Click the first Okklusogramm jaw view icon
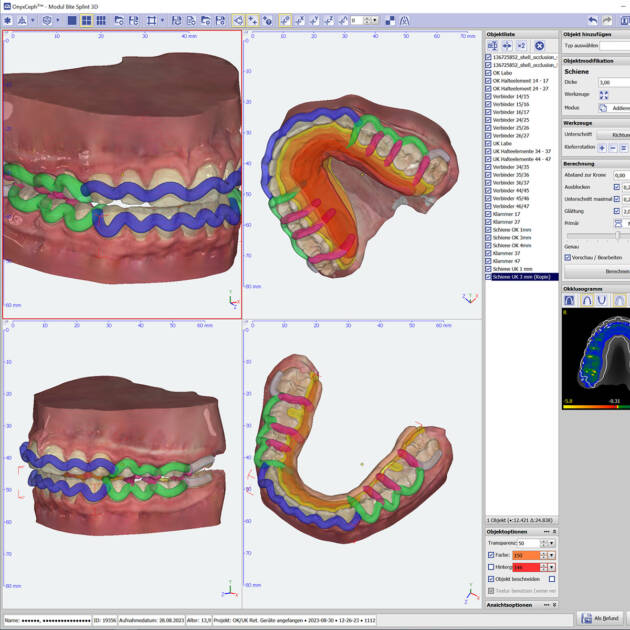This screenshot has width=630, height=630. pyautogui.click(x=569, y=300)
